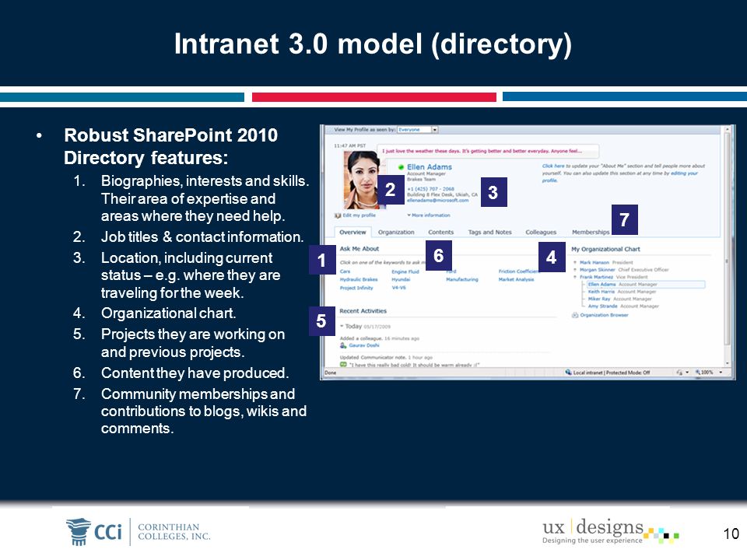Open the Ellen Adams name link
This screenshot has height=560, width=747.
point(430,166)
